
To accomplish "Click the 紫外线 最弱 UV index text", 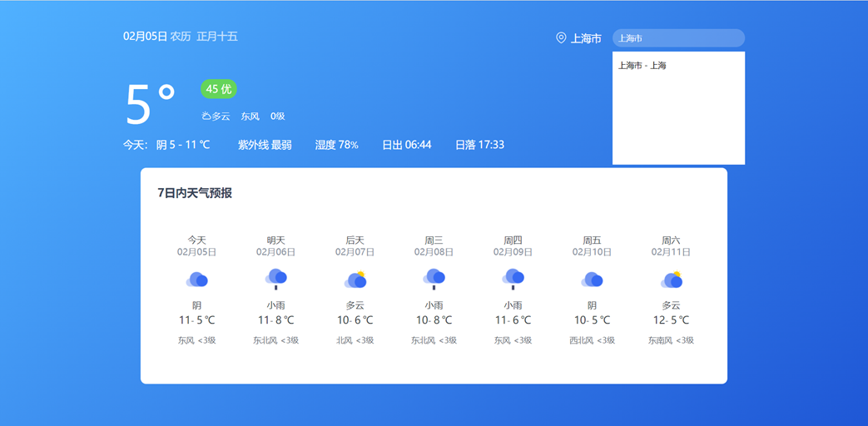I will (x=265, y=145).
